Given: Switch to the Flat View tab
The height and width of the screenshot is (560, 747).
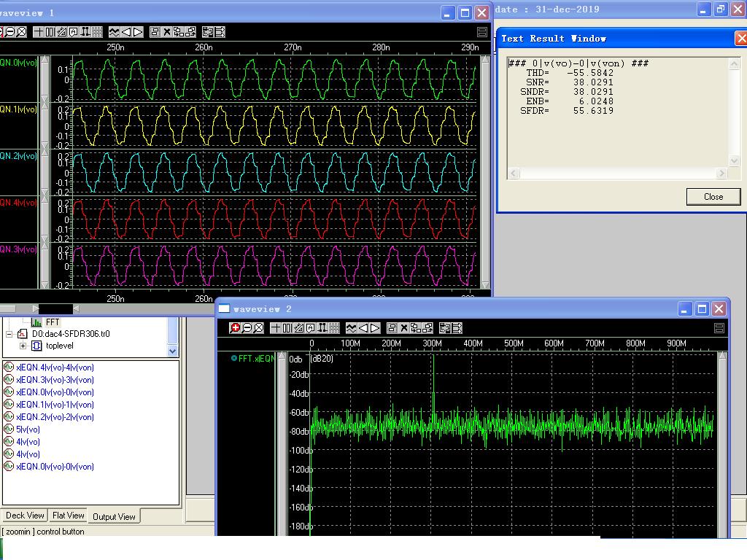Looking at the screenshot, I should click(68, 516).
